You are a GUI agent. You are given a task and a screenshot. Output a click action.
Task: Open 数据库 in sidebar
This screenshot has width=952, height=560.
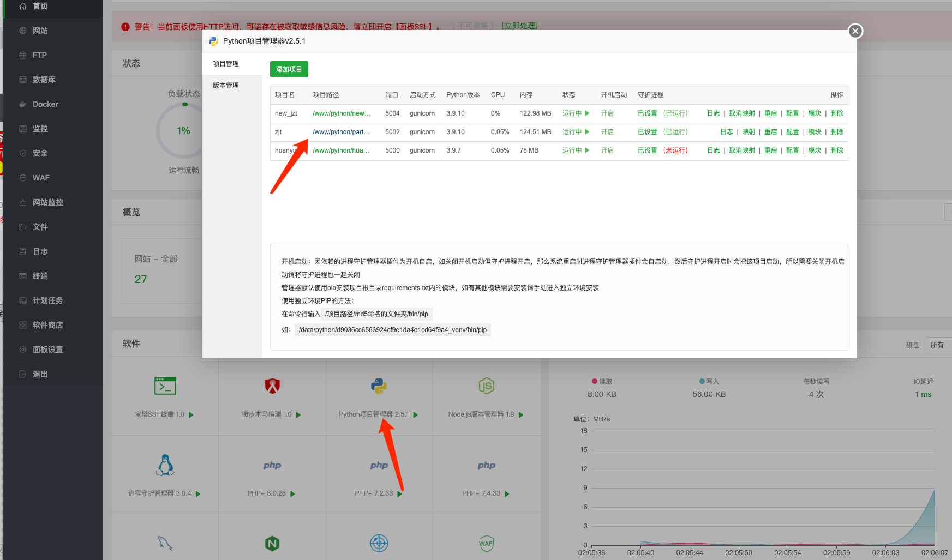(x=44, y=80)
